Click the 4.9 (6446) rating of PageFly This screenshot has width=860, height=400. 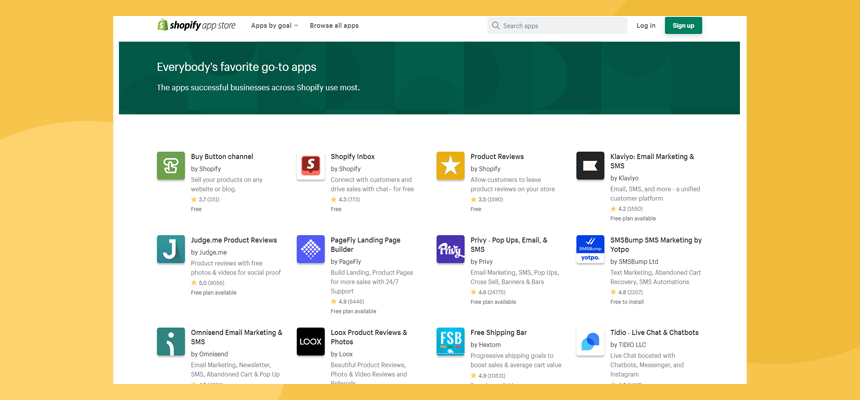[x=347, y=301]
